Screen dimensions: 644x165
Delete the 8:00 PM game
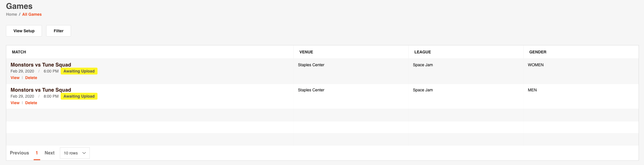coord(31,103)
